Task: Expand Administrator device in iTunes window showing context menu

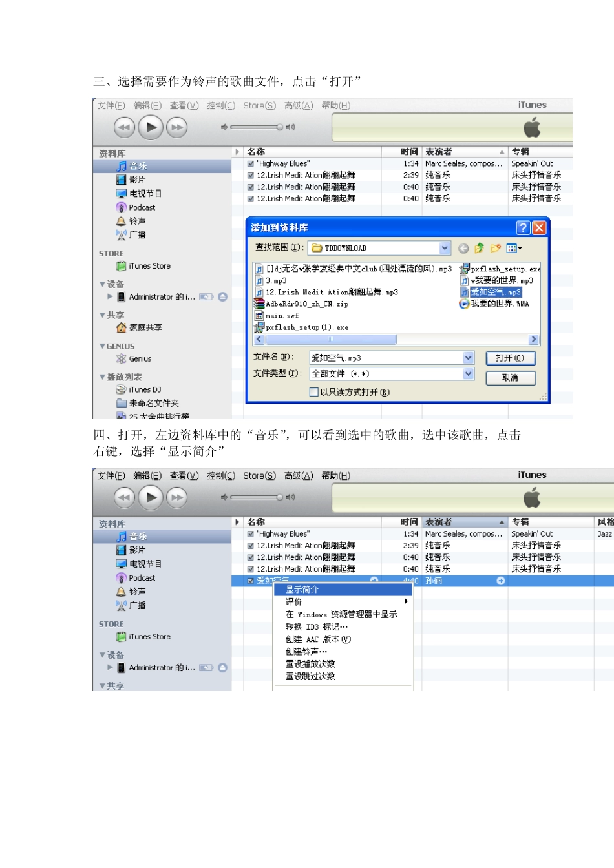Action: (x=110, y=667)
